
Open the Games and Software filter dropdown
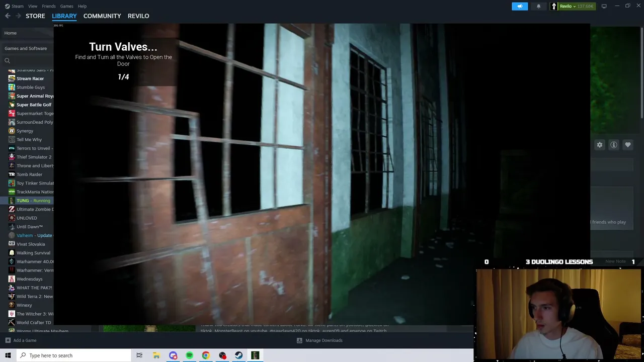[x=27, y=48]
